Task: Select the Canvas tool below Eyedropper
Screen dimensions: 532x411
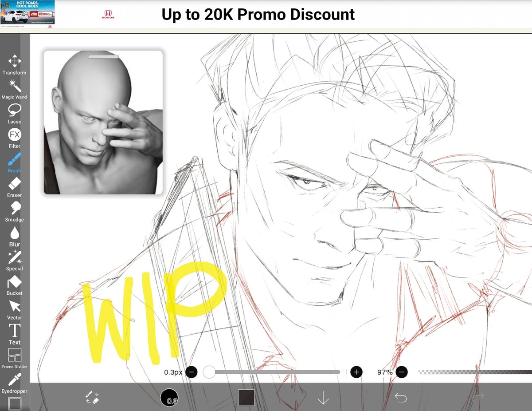Action: tap(15, 404)
